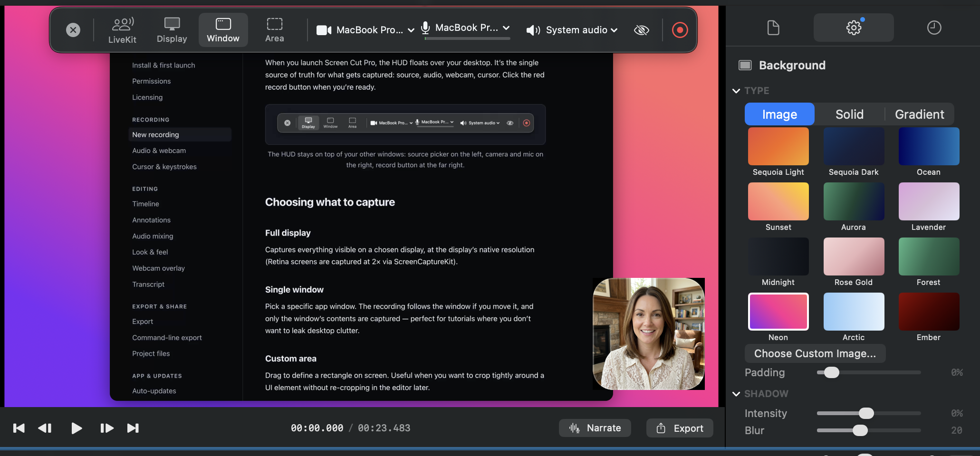Click the HUD screenshot image in docs
This screenshot has width=980, height=456.
(405, 124)
